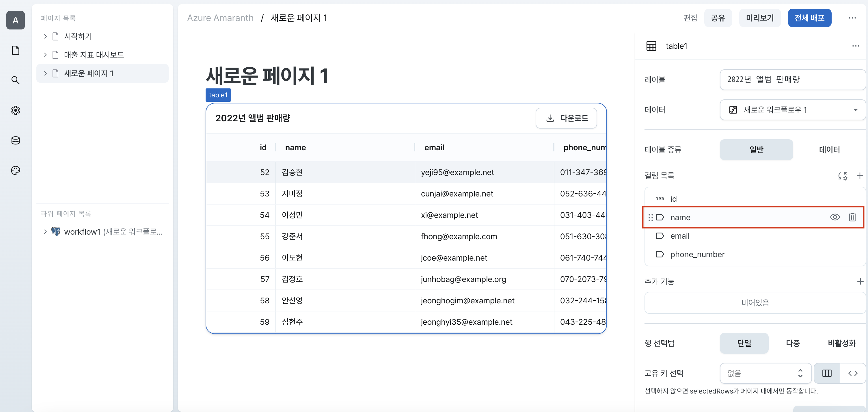This screenshot has height=412, width=868.
Task: Open more options for table1 panel
Action: coord(856,46)
